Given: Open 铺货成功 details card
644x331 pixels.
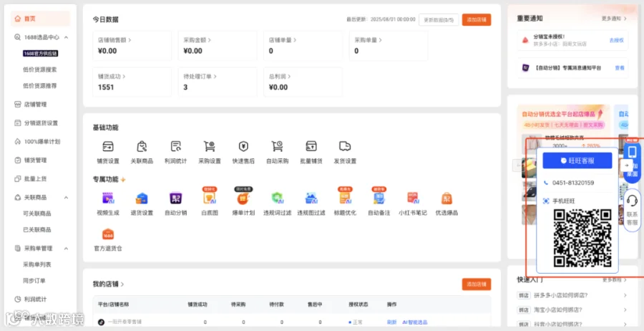Looking at the screenshot, I should pos(132,82).
